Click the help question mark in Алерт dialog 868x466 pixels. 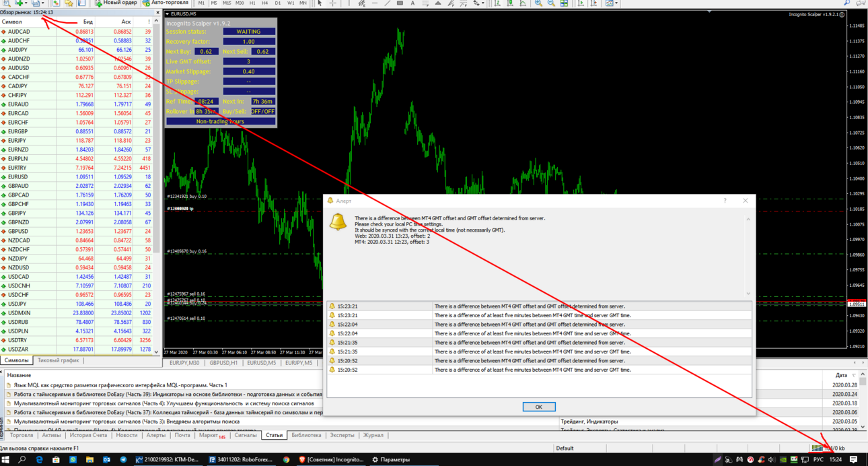pos(725,201)
